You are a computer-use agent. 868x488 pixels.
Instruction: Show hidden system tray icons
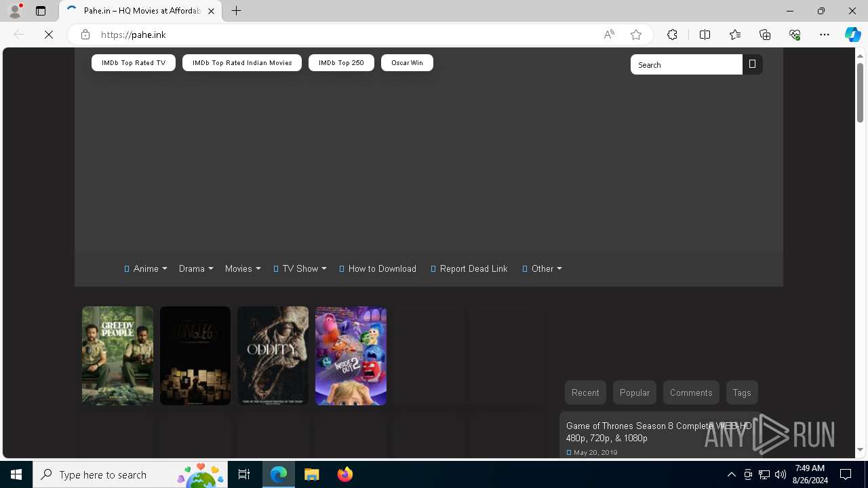731,474
